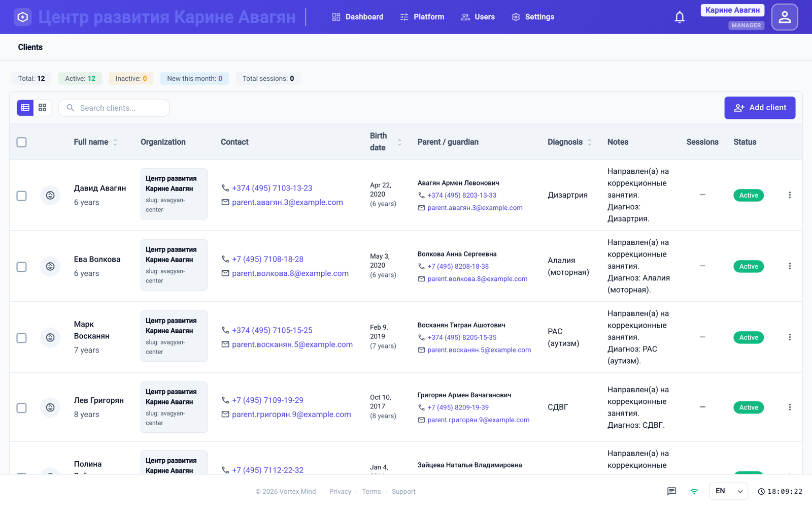812x508 pixels.
Task: Call guardian +374 (495) 8205-15-35
Action: click(x=462, y=337)
